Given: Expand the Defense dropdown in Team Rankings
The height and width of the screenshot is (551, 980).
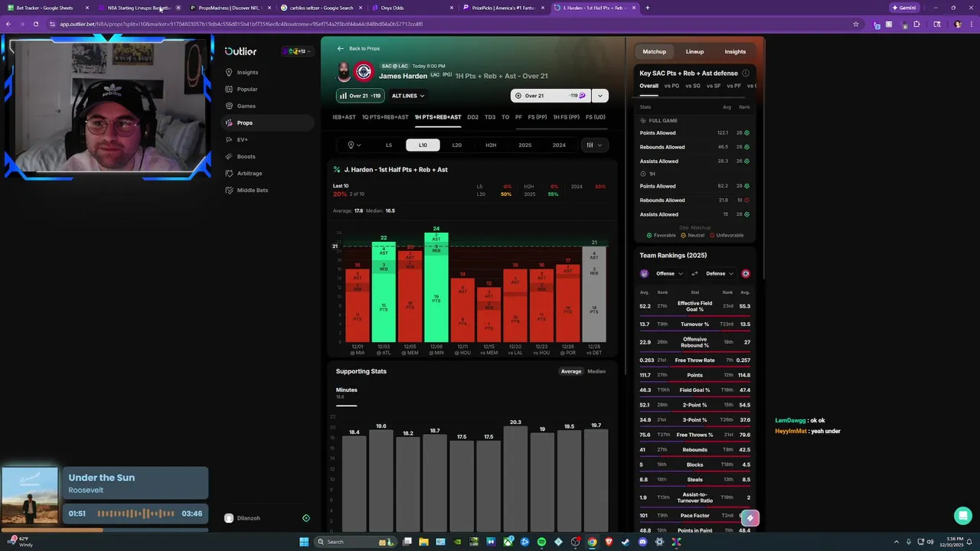Looking at the screenshot, I should 720,273.
